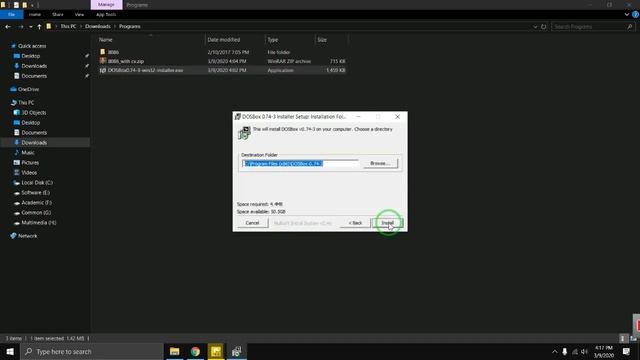Image resolution: width=640 pixels, height=360 pixels.
Task: Select the Manage contextual tab
Action: pyautogui.click(x=106, y=4)
